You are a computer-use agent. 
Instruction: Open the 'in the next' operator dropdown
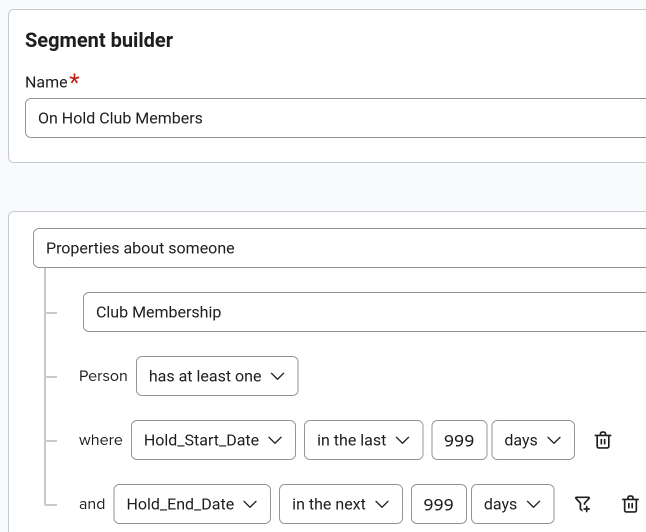pyautogui.click(x=341, y=504)
